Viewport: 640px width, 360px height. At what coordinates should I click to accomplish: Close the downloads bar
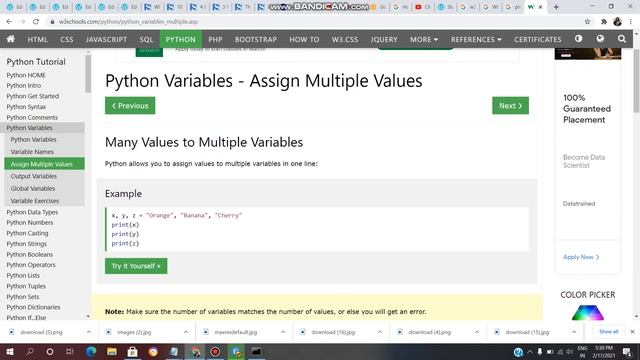(632, 332)
